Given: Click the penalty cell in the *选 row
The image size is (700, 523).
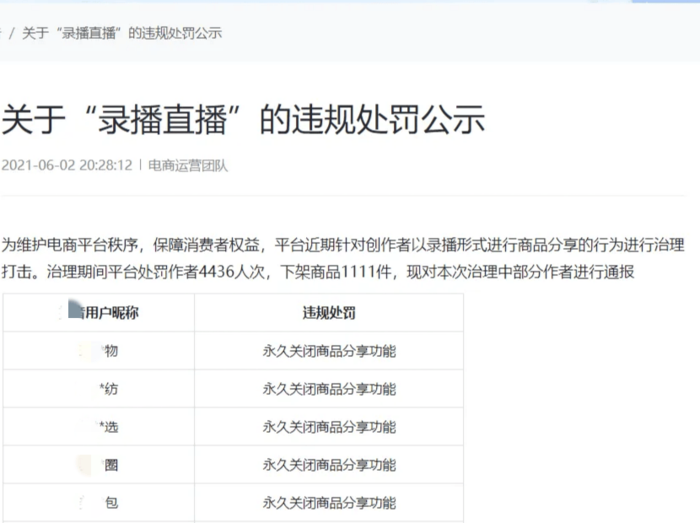Looking at the screenshot, I should pos(329,427).
